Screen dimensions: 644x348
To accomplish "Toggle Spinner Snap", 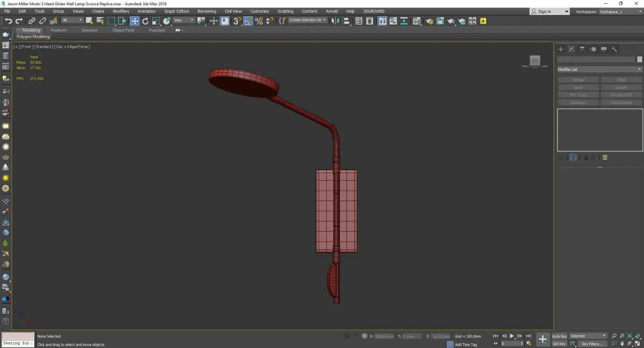I will (269, 21).
